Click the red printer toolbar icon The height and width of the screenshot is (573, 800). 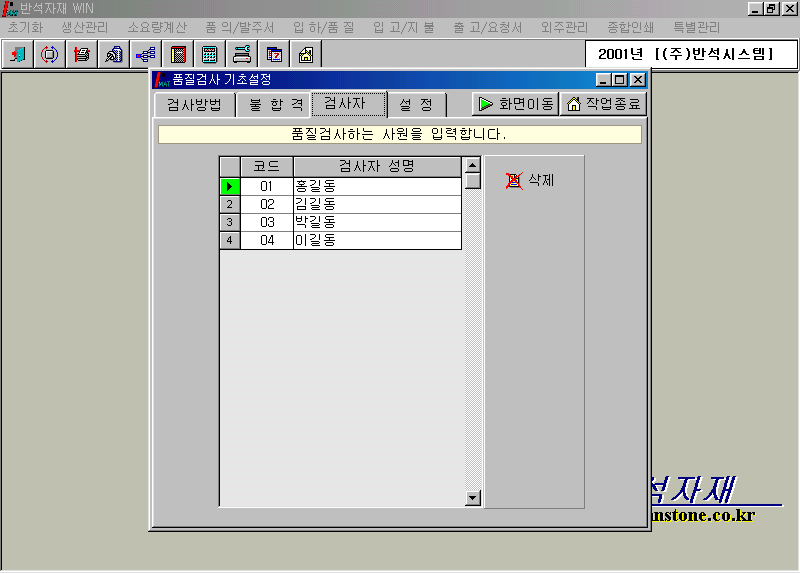point(82,54)
